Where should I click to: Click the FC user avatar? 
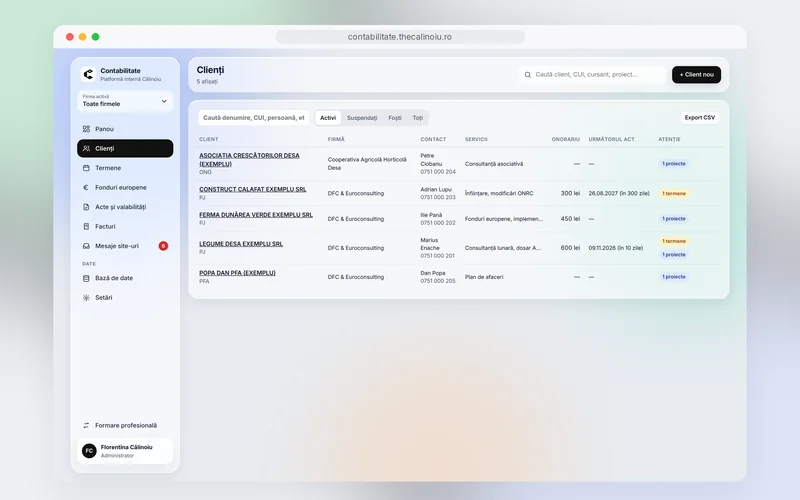(89, 451)
